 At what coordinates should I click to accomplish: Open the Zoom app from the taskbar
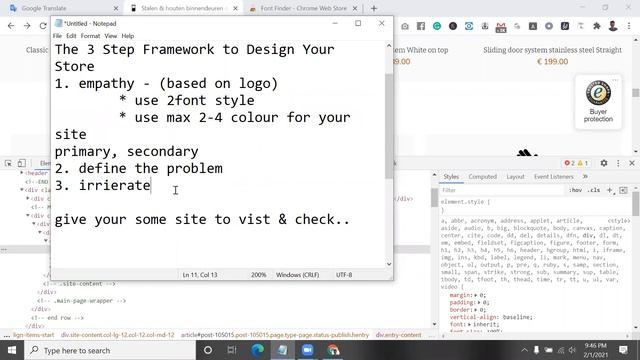click(x=307, y=350)
